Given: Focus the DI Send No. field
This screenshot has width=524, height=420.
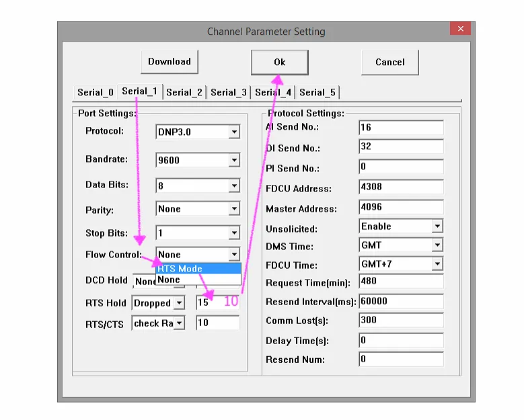Looking at the screenshot, I should [402, 146].
